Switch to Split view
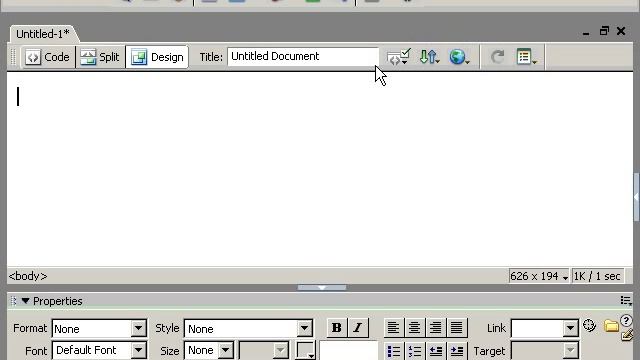Image resolution: width=640 pixels, height=360 pixels. point(100,57)
